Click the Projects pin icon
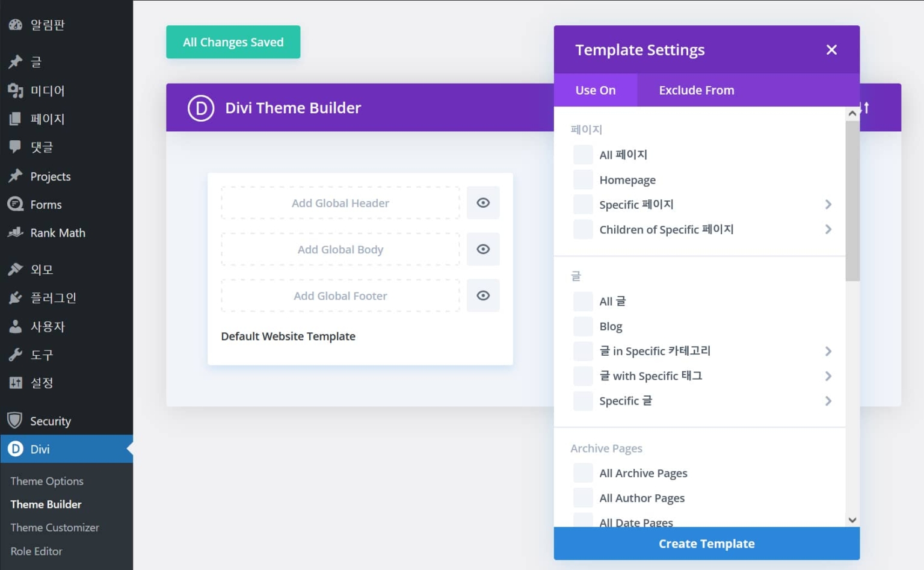 [16, 176]
